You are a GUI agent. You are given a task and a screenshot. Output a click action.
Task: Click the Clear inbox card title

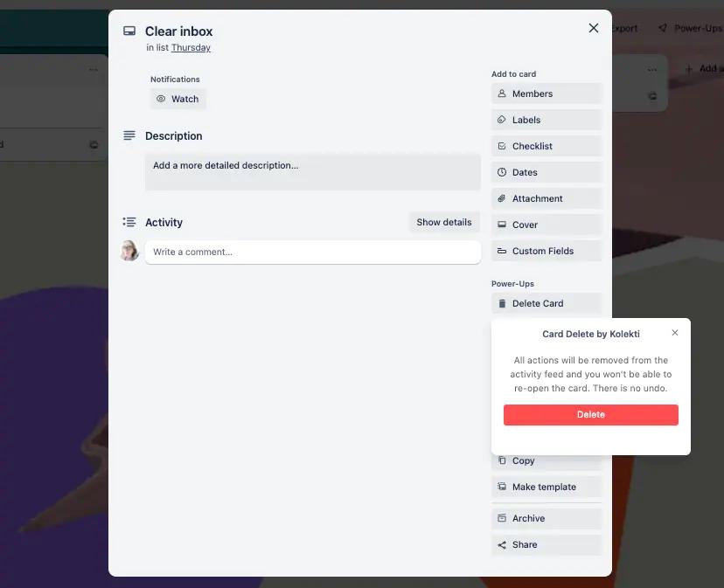tap(178, 31)
